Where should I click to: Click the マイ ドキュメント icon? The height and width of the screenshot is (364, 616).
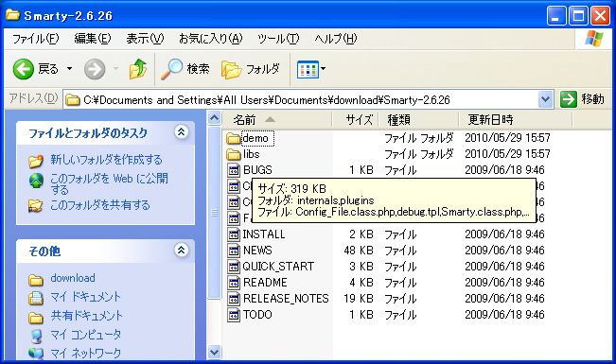(36, 299)
